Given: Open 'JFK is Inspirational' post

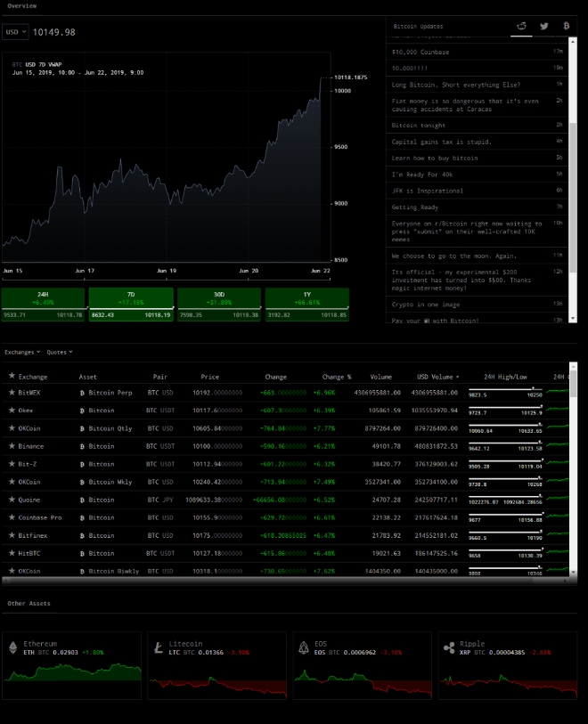Looking at the screenshot, I should [477, 191].
